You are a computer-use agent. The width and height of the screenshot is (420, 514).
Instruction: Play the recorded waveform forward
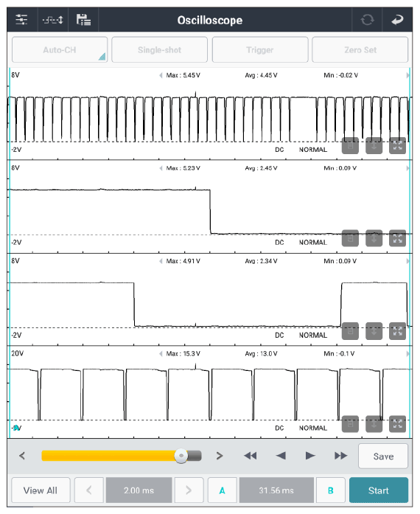310,456
